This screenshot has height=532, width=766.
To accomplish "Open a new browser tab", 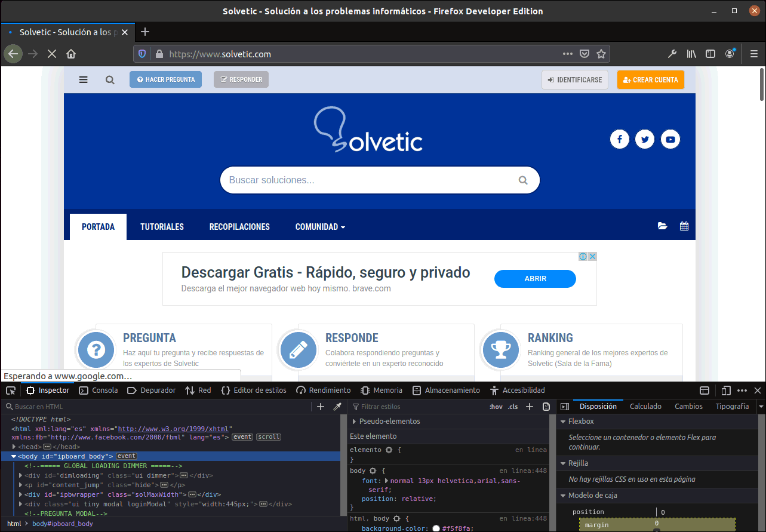I will pos(144,32).
